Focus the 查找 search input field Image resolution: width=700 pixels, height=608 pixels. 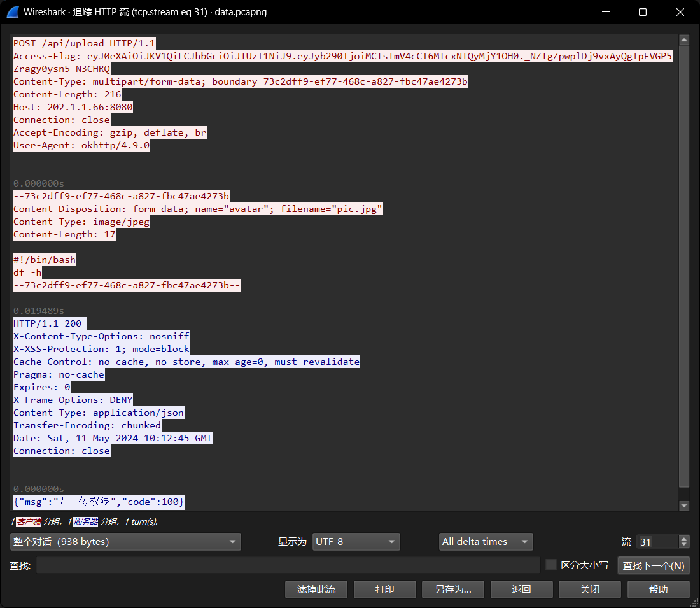point(288,565)
